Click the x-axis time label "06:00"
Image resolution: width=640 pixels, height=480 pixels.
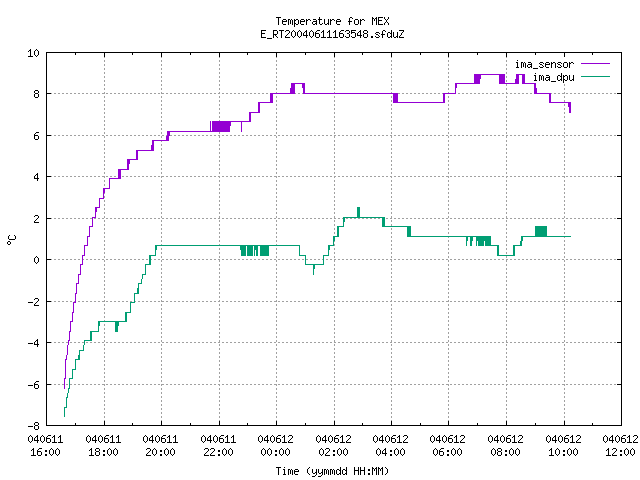(448, 453)
